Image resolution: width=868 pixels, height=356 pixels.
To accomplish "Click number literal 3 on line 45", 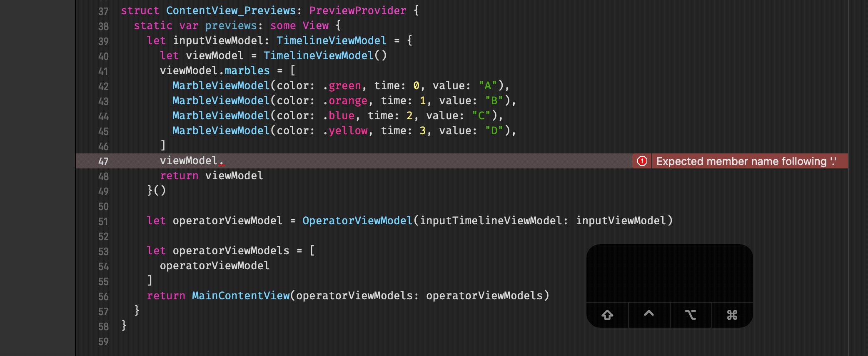I will point(423,131).
